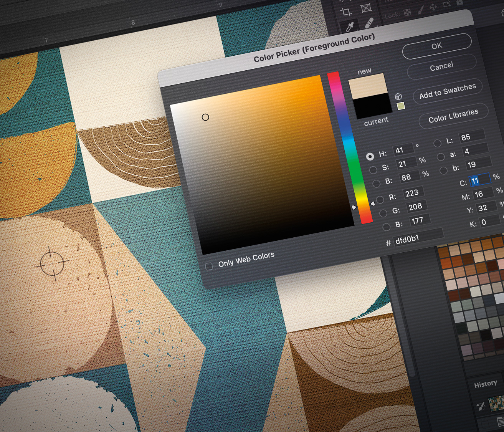Click the Lab b field showing 19
Viewport: 504px width, 432px height.
[478, 164]
